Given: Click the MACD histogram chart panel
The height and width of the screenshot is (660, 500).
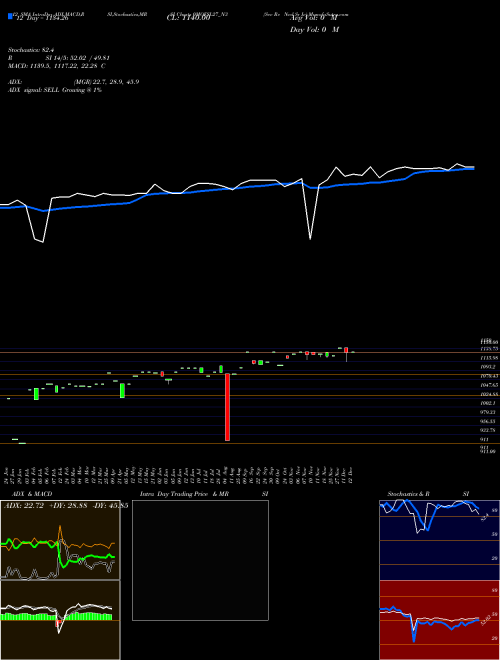Looking at the screenshot, I should [x=60, y=620].
